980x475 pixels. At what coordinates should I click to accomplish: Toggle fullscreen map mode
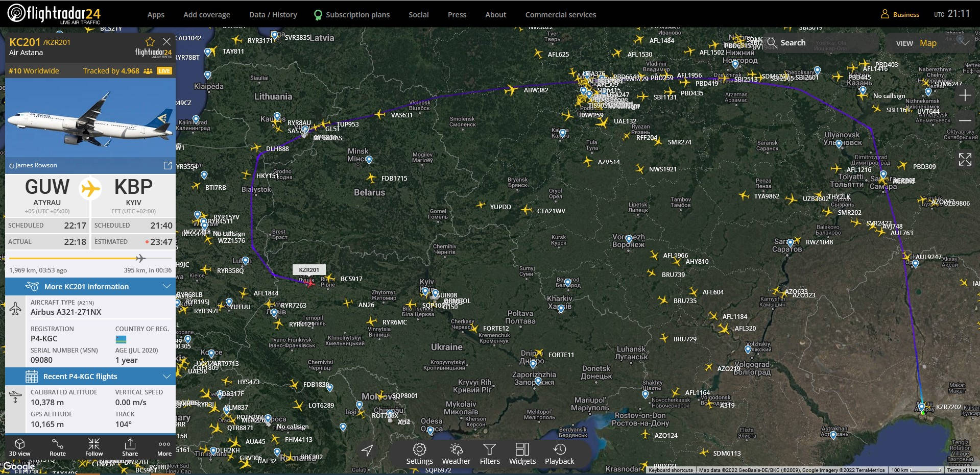coord(965,159)
